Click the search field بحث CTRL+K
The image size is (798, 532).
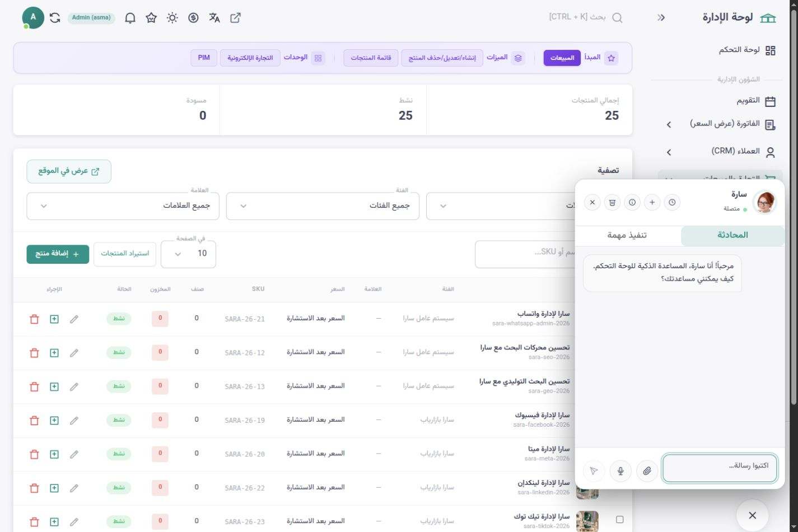(585, 17)
